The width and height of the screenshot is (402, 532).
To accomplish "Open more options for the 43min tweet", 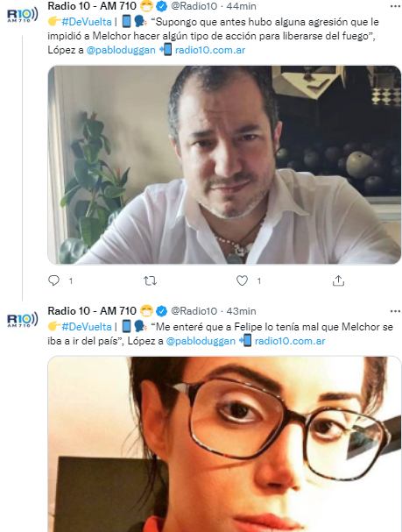I will (x=395, y=311).
